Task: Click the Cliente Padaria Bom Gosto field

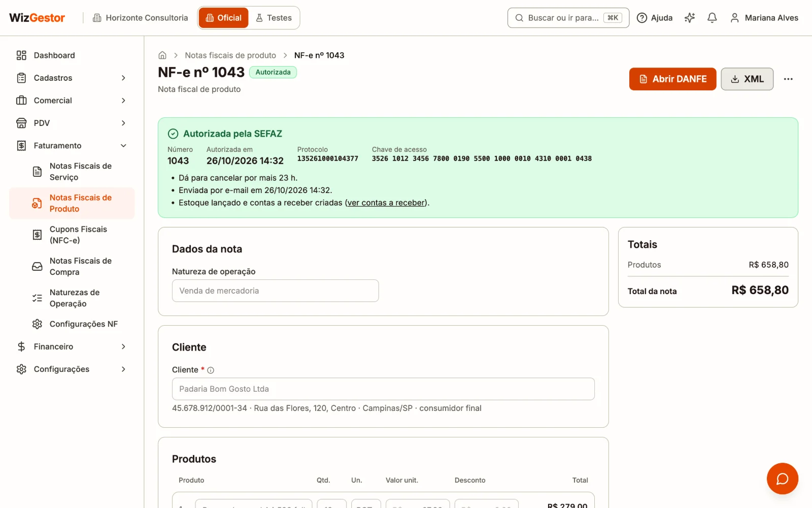Action: click(383, 389)
